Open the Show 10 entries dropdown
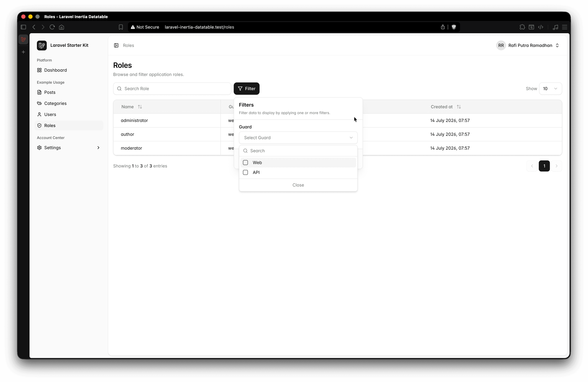Image resolution: width=588 pixels, height=382 pixels. [550, 89]
